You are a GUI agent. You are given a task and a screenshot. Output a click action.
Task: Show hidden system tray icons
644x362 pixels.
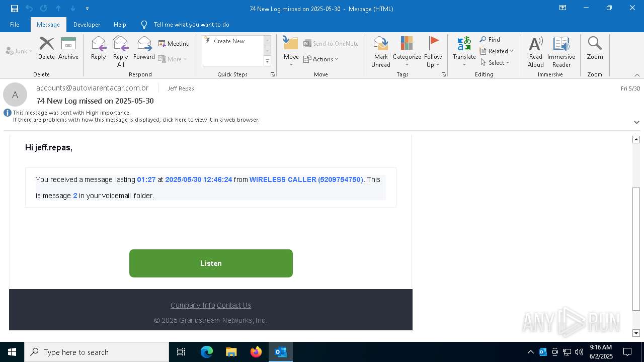coord(530,352)
